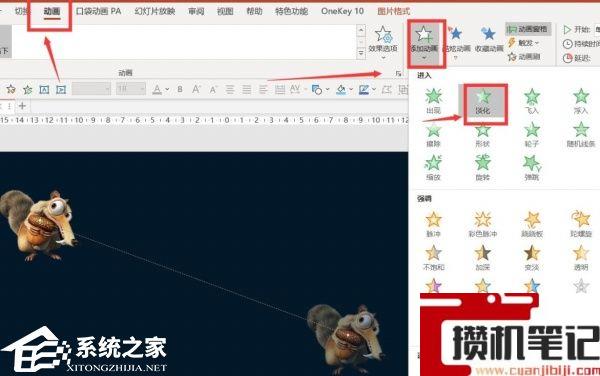
Task: Open the 动画 group dialog launcher
Action: pyautogui.click(x=398, y=73)
